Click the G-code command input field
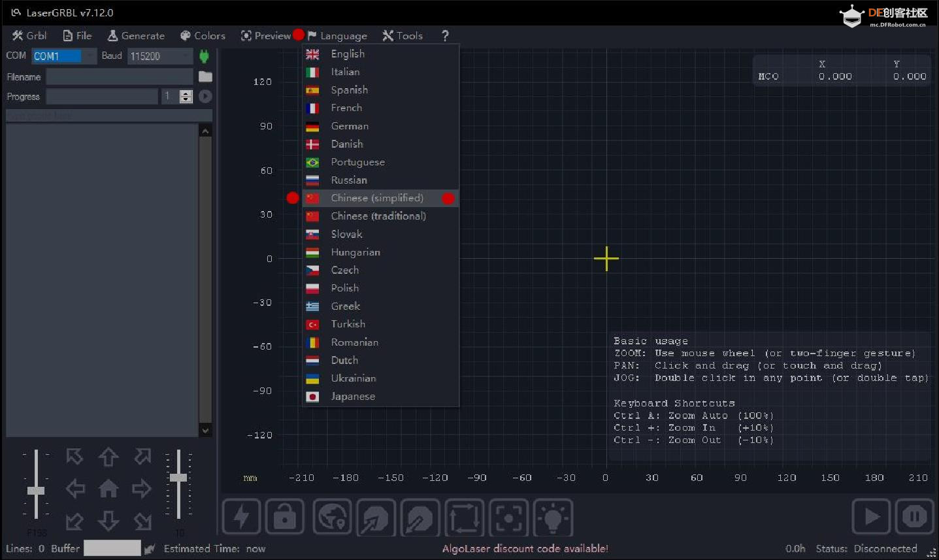939x560 pixels. click(x=109, y=116)
